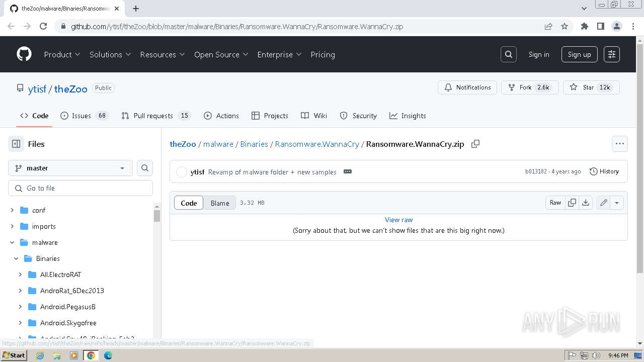Open Microsoft Edge from taskbar
Image resolution: width=644 pixels, height=362 pixels.
108,355
